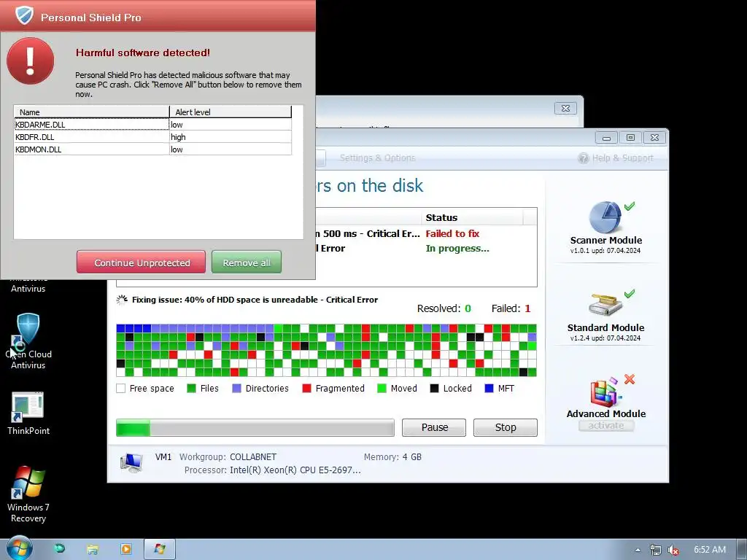This screenshot has height=560, width=747.
Task: Activate the Advanced Module
Action: pos(606,426)
